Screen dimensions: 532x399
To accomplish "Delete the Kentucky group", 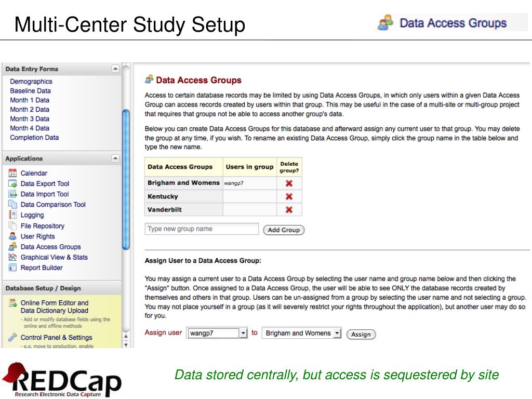I will [289, 196].
